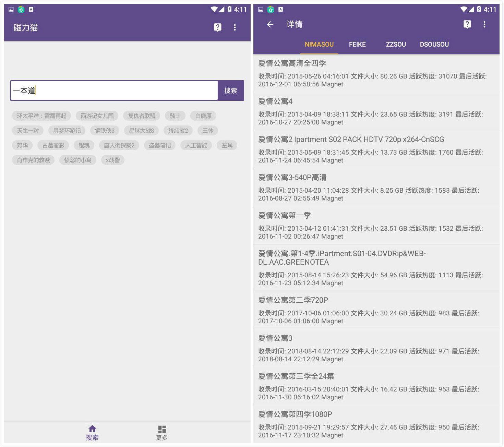Switch to the DSOUSOU tab
The width and height of the screenshot is (504, 447).
434,45
